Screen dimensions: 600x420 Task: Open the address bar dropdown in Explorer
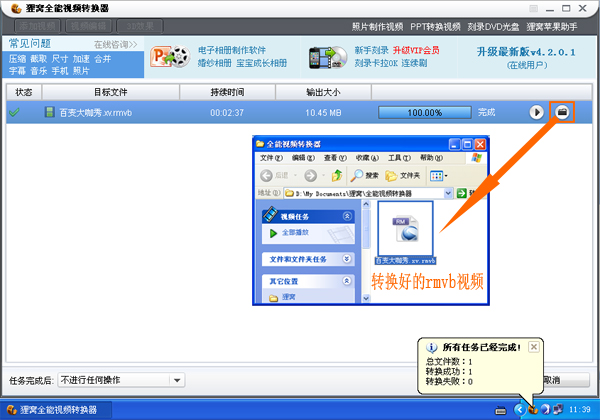click(x=448, y=194)
